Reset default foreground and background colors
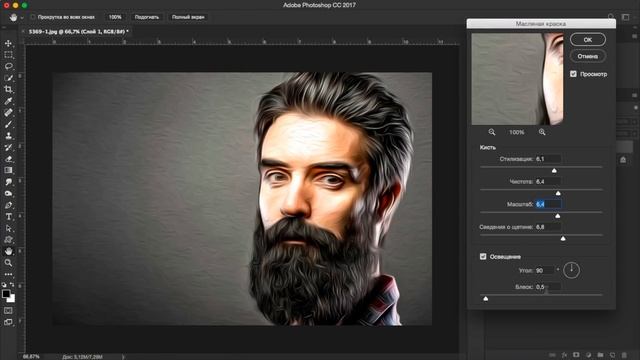This screenshot has height=360, width=640. (4, 284)
